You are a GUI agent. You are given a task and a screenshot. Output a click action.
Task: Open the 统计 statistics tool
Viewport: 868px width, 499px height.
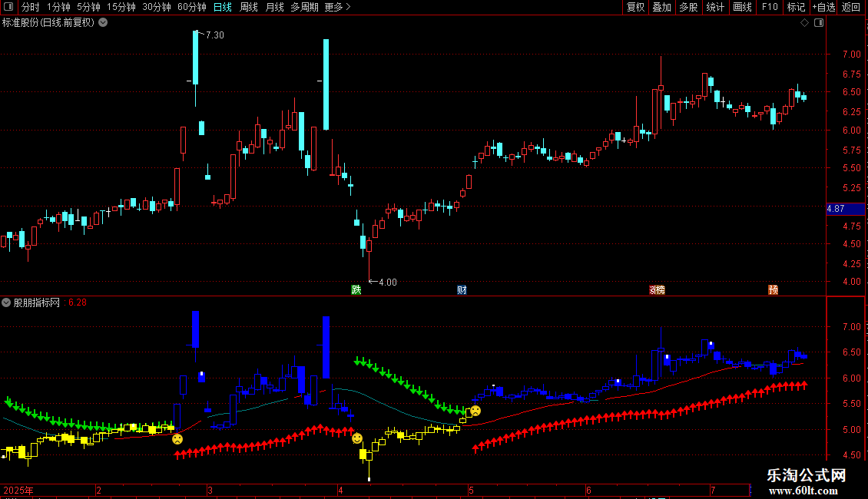[x=714, y=7]
